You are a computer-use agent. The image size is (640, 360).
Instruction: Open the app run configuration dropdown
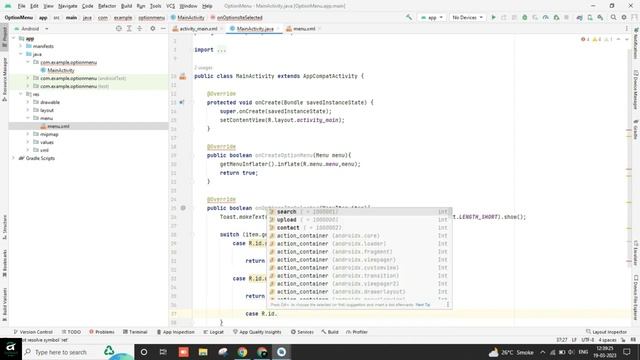[431, 18]
